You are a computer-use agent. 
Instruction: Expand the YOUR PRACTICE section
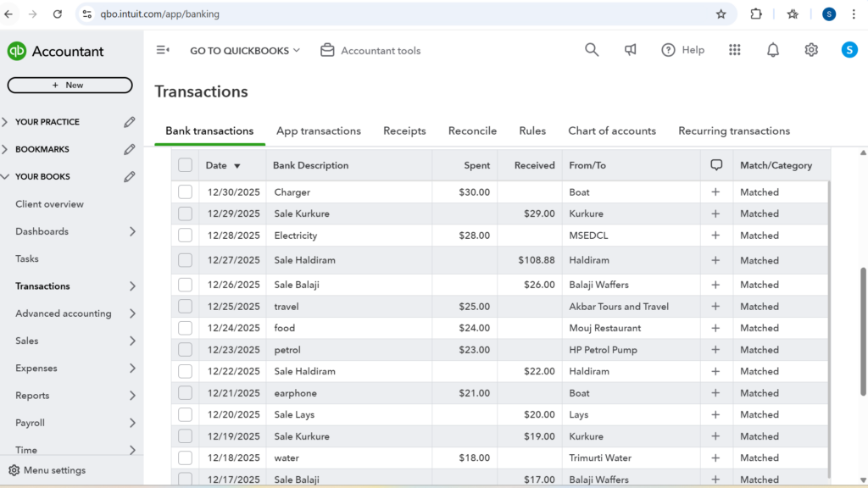(x=5, y=122)
